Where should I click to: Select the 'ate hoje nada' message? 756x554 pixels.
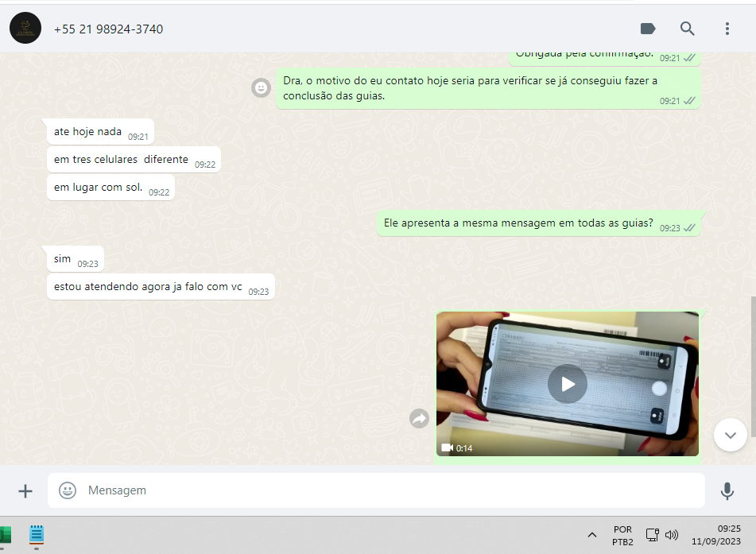(100, 132)
